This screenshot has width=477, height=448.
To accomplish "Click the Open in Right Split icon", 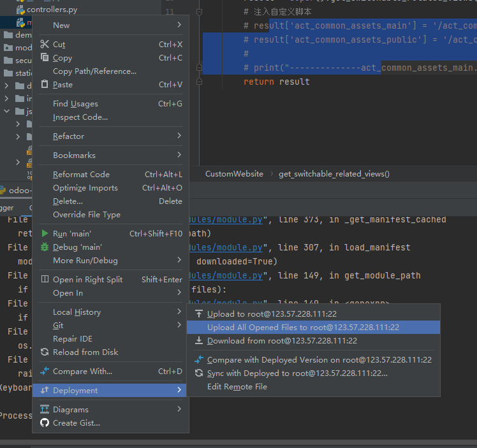I will (x=45, y=280).
